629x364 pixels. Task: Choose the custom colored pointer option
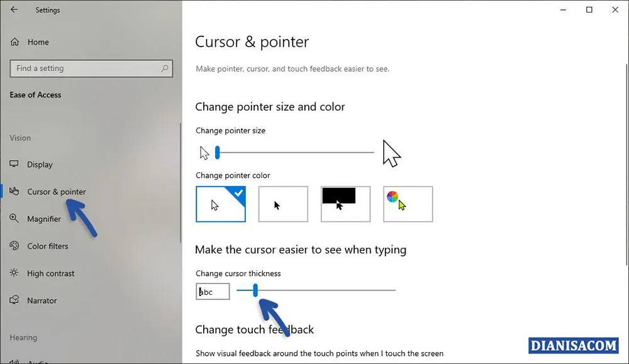click(x=408, y=204)
